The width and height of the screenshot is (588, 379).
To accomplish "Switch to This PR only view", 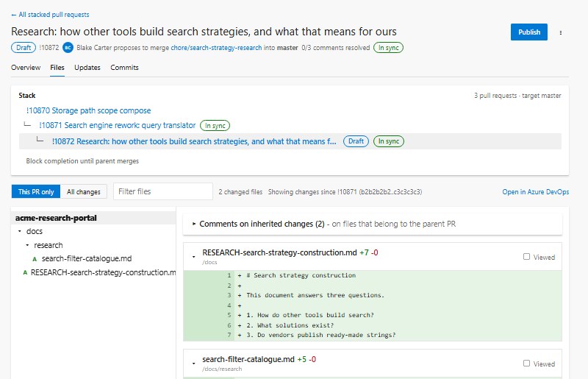I will tap(36, 191).
